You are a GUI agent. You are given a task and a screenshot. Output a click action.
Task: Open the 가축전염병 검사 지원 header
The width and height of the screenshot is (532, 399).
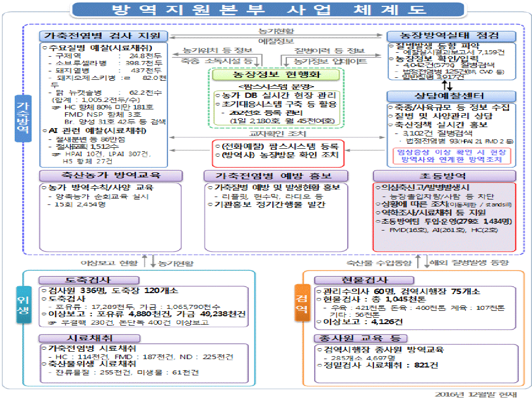103,36
